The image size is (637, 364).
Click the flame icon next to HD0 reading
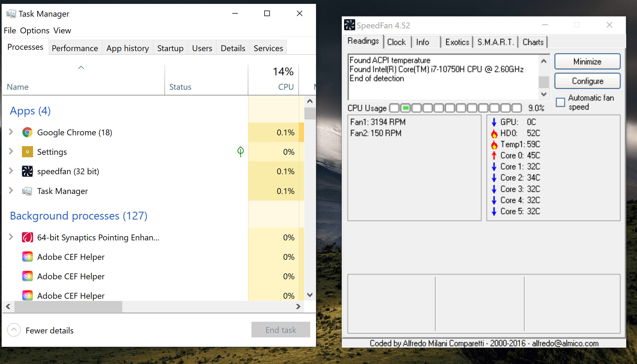point(494,133)
